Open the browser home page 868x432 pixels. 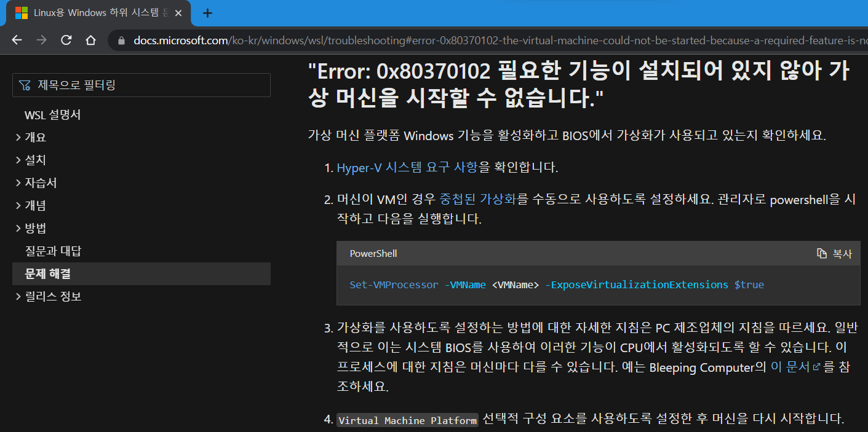coord(90,40)
